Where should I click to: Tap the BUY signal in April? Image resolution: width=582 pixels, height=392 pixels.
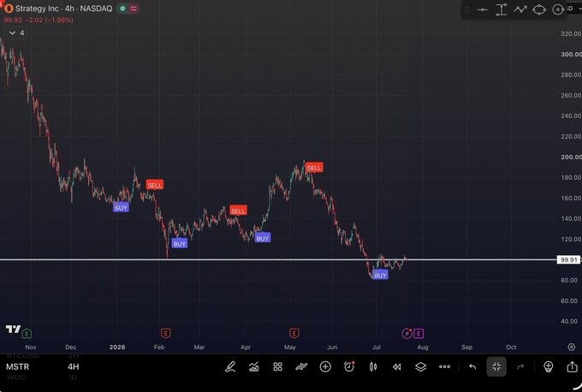[x=263, y=238]
